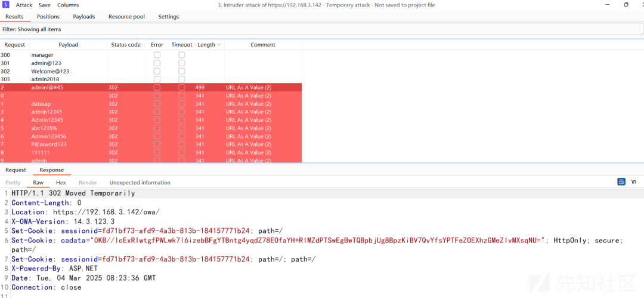The width and height of the screenshot is (644, 298).
Task: Minimize the Intruder attack window
Action: coord(608,5)
